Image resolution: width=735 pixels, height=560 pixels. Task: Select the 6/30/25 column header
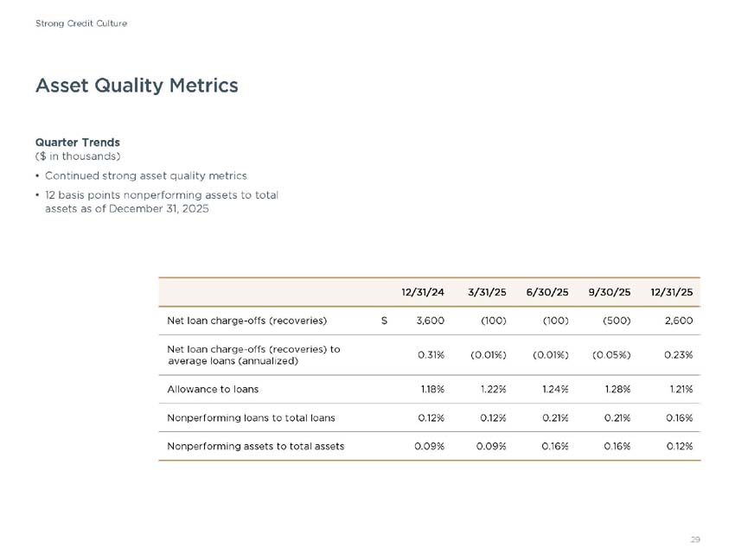(x=546, y=292)
